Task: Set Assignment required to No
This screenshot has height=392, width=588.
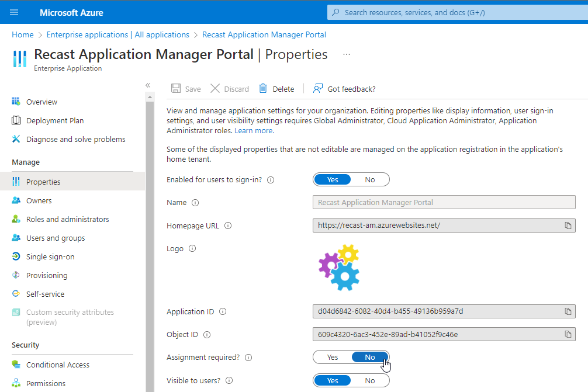Action: pyautogui.click(x=370, y=357)
